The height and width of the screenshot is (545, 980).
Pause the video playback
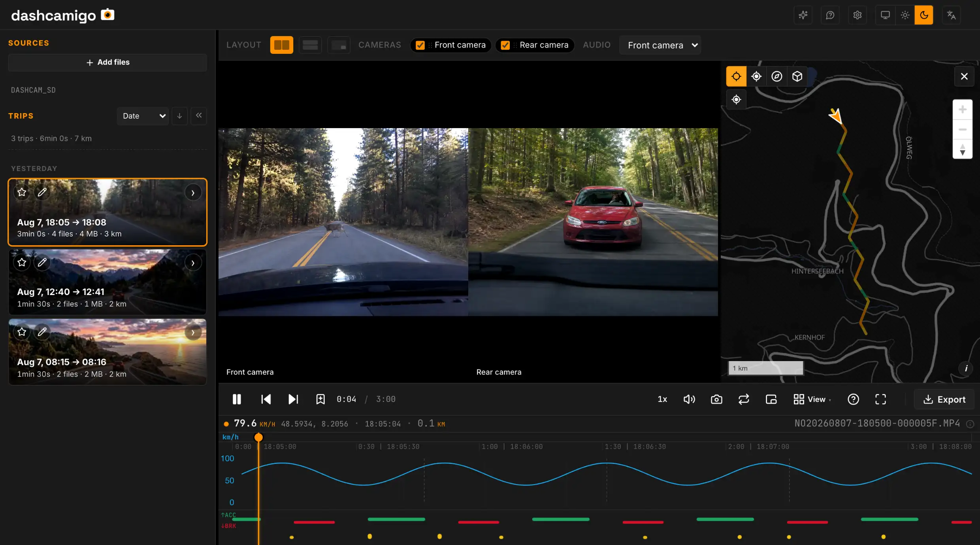coord(237,399)
